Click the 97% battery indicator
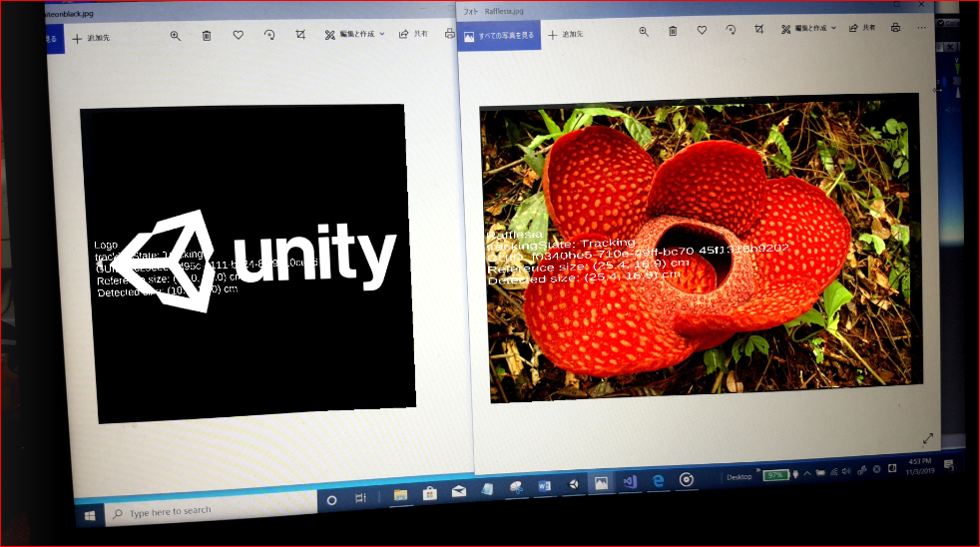The height and width of the screenshot is (547, 980). coord(775,475)
